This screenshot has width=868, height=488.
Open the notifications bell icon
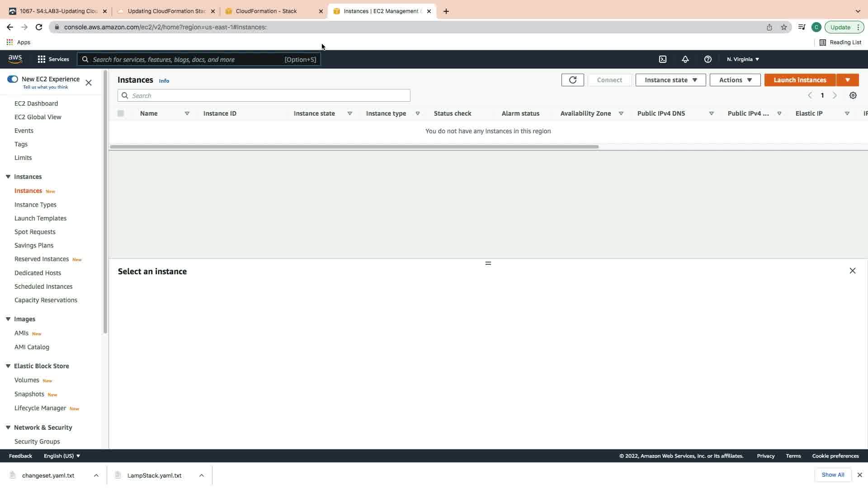685,59
